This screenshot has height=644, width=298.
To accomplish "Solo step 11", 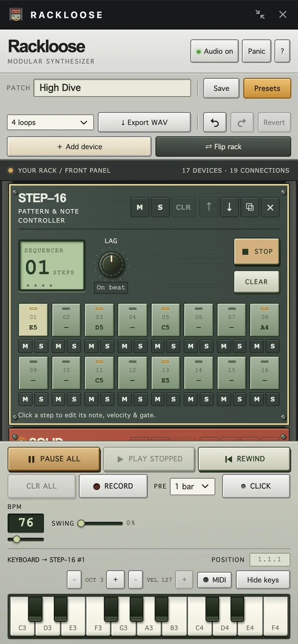I will point(107,399).
